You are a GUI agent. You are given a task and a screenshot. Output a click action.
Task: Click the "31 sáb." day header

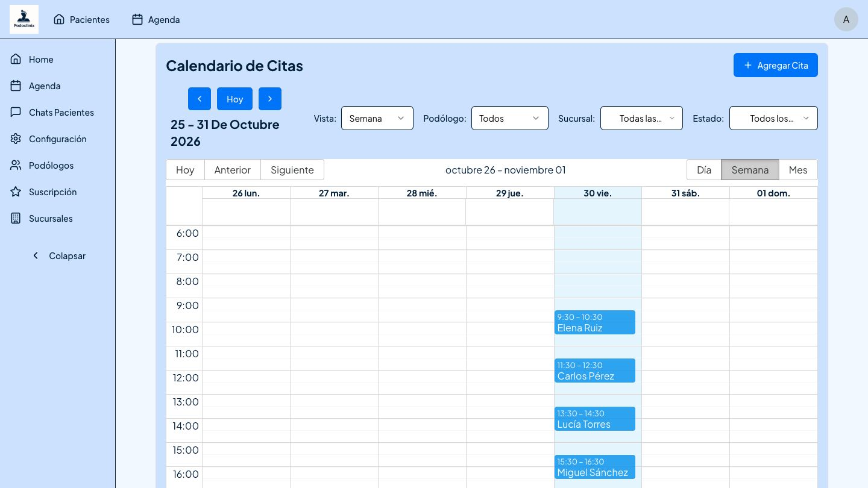tap(685, 193)
